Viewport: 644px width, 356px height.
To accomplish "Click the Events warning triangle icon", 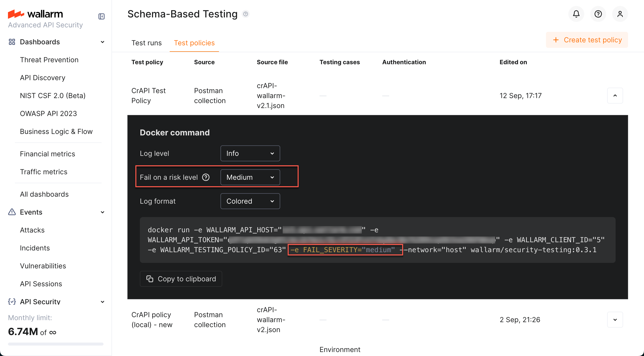I will click(11, 212).
